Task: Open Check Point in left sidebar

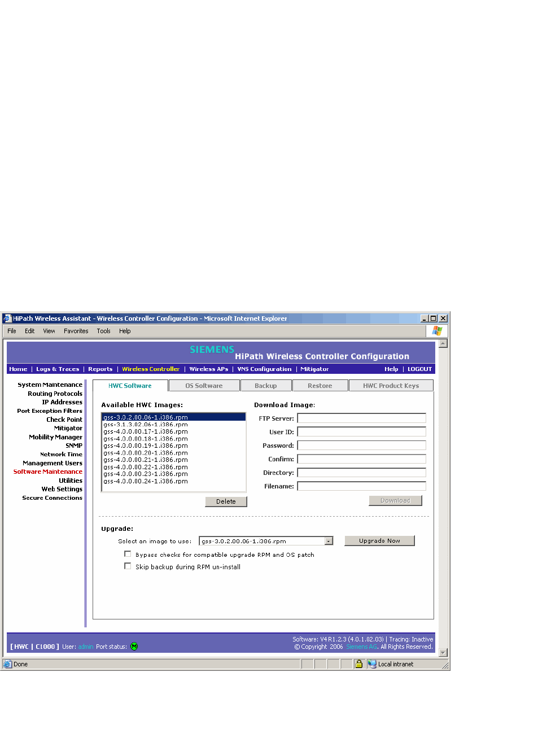Action: click(x=64, y=420)
